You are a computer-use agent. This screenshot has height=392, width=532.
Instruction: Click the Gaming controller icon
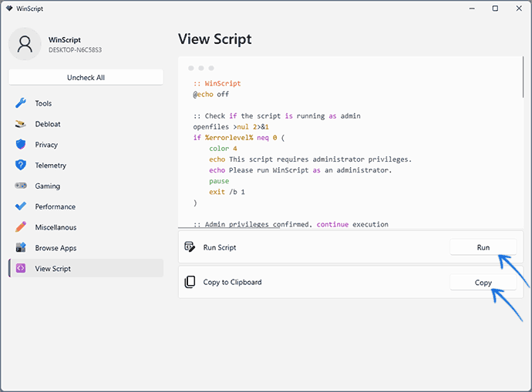[x=21, y=186]
